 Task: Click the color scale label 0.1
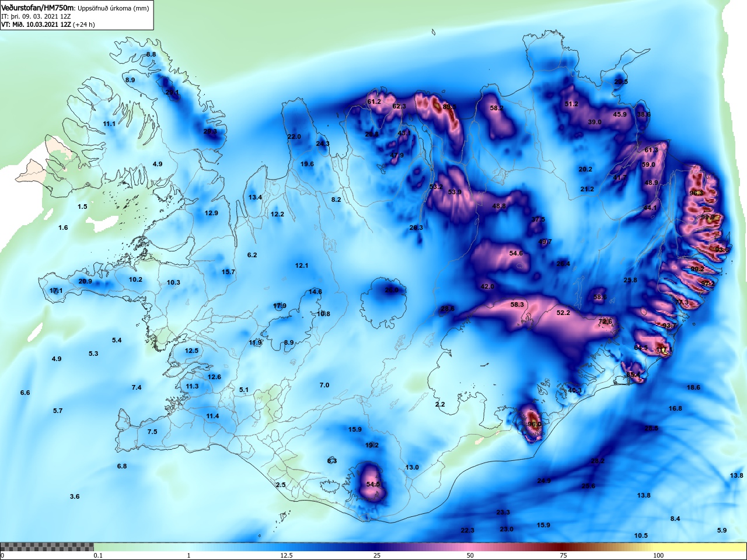[98, 555]
